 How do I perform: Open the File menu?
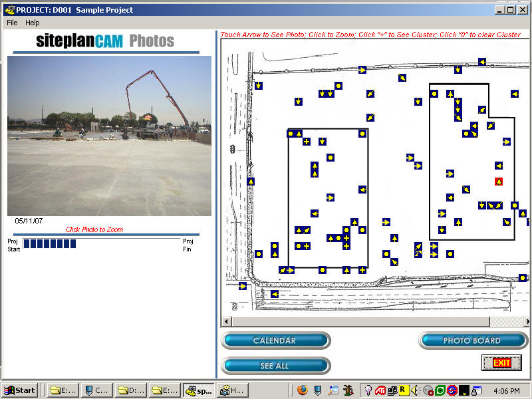(x=12, y=23)
